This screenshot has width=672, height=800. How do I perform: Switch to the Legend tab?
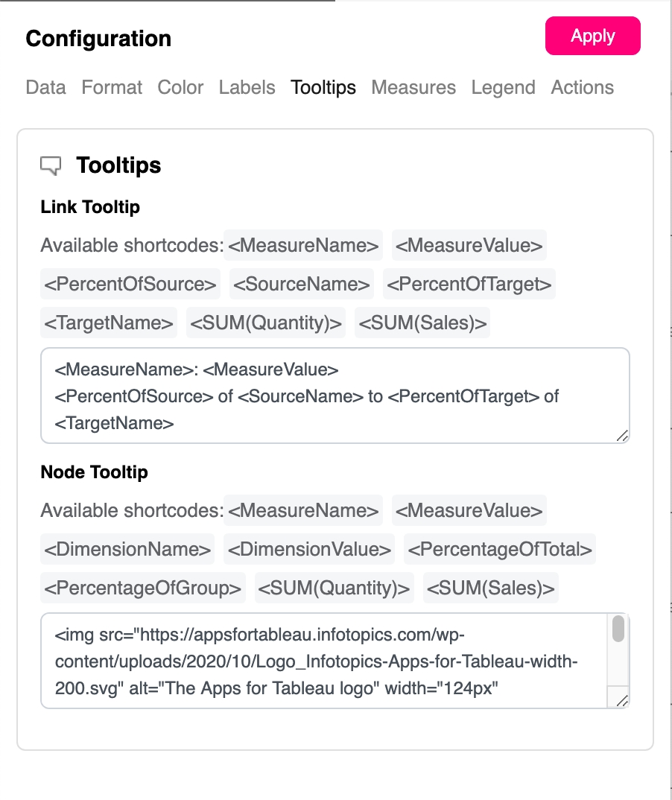tap(503, 87)
